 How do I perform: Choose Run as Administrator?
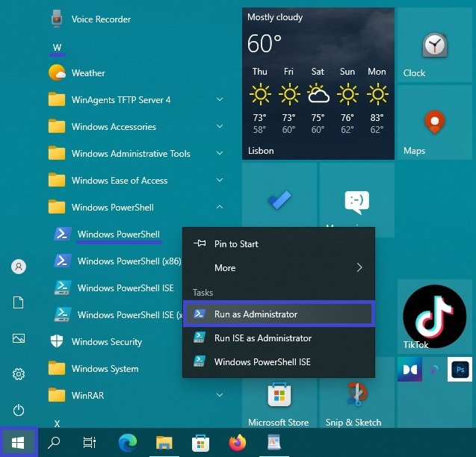click(279, 314)
